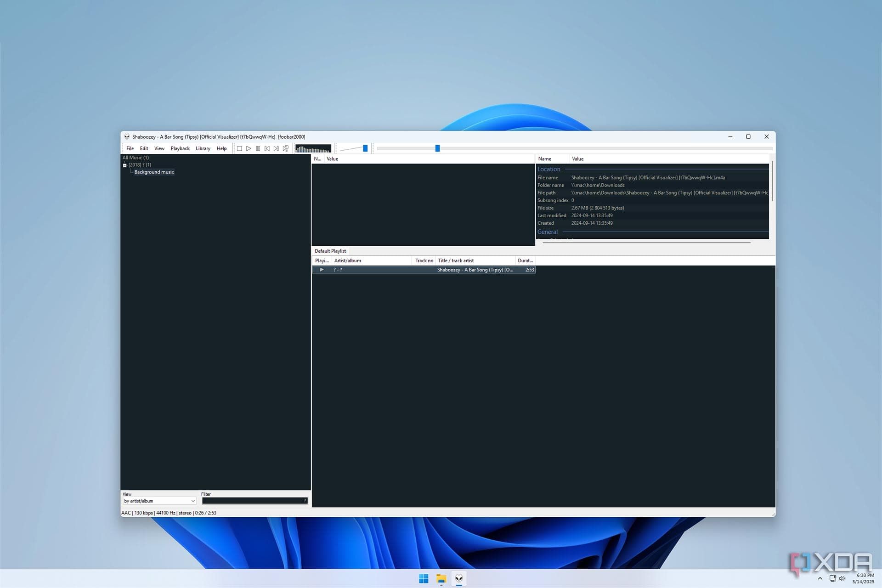Click the previous track button

[267, 148]
